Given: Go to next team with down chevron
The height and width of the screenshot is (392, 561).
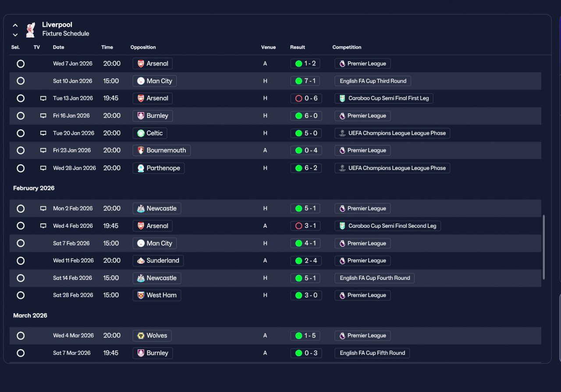Looking at the screenshot, I should (x=15, y=35).
